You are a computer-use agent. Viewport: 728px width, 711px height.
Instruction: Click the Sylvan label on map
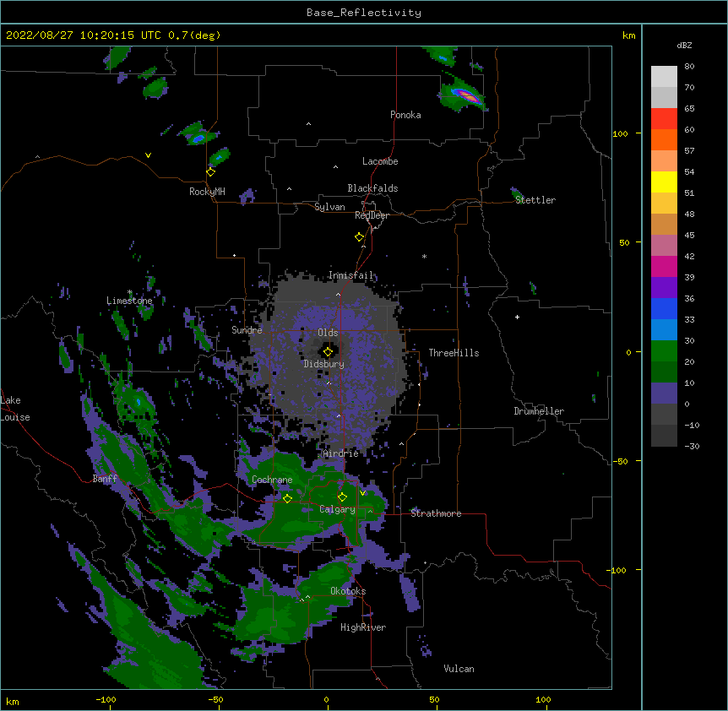(x=329, y=207)
